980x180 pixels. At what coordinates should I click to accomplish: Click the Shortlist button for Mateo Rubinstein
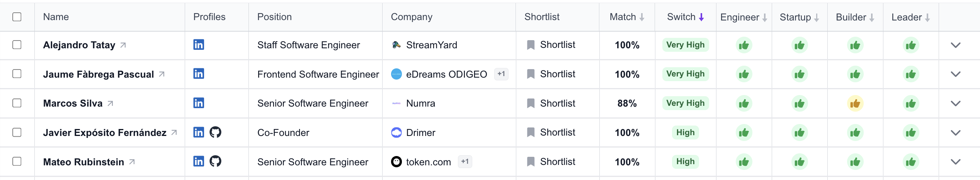pos(551,162)
